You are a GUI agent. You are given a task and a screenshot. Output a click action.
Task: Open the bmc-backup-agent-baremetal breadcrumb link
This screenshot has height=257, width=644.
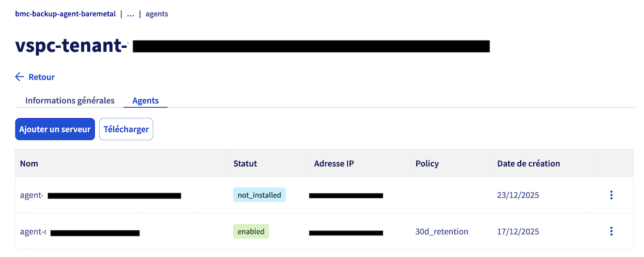click(x=65, y=14)
